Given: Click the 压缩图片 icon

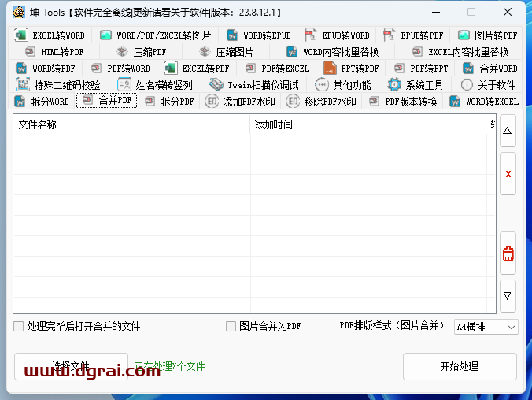Looking at the screenshot, I should pos(205,52).
